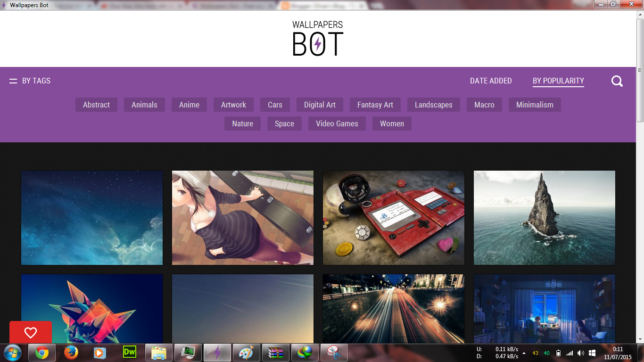The image size is (644, 362).
Task: Sort wallpapers BY POPULARITY
Action: 558,81
